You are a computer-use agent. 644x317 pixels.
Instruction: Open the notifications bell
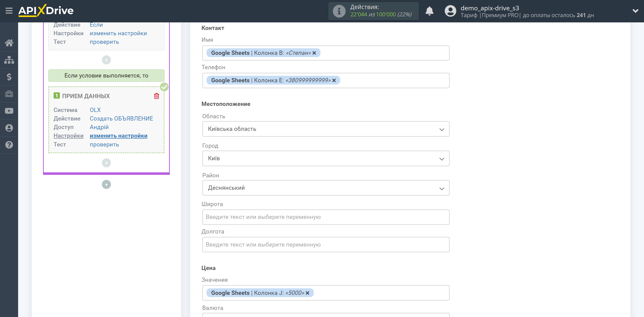click(429, 11)
